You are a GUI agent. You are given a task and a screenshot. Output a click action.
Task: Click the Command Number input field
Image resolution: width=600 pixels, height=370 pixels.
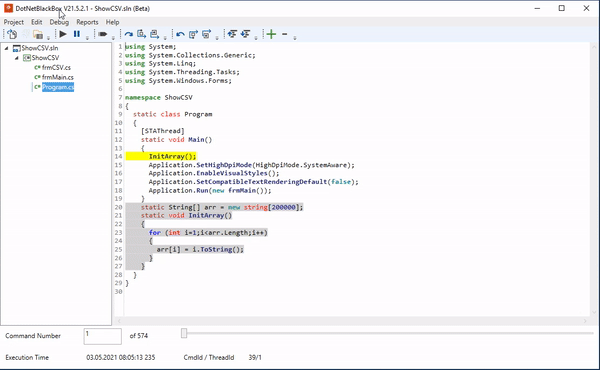103,336
